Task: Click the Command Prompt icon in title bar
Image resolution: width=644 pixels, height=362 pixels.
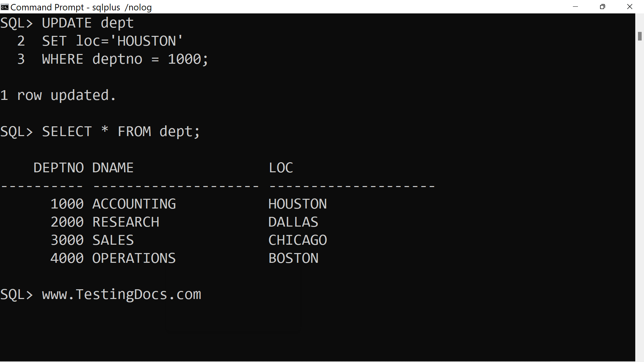Action: point(5,7)
